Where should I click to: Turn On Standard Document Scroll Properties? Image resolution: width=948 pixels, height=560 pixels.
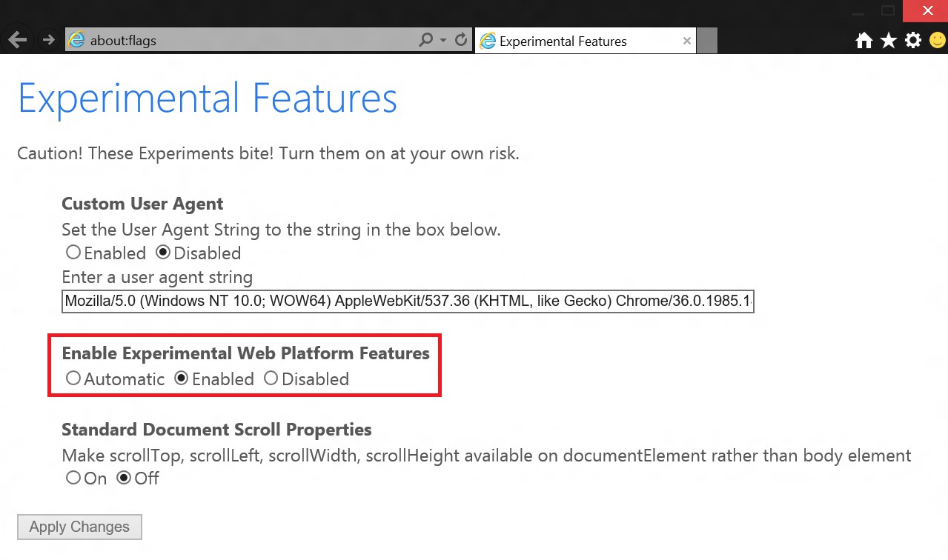(73, 478)
